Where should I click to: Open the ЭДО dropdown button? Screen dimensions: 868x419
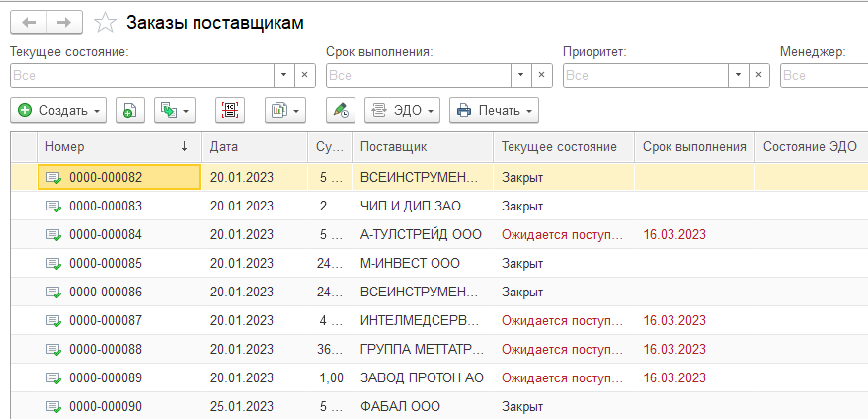click(x=402, y=111)
